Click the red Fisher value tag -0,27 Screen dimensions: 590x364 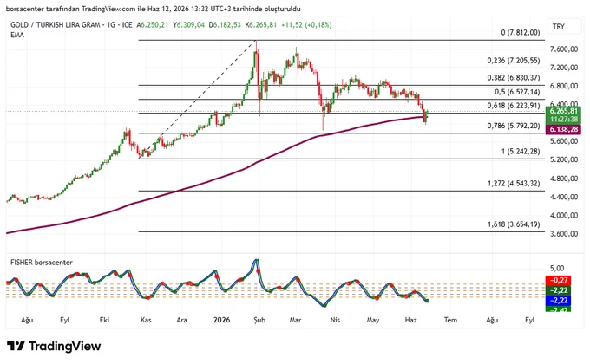pyautogui.click(x=559, y=280)
